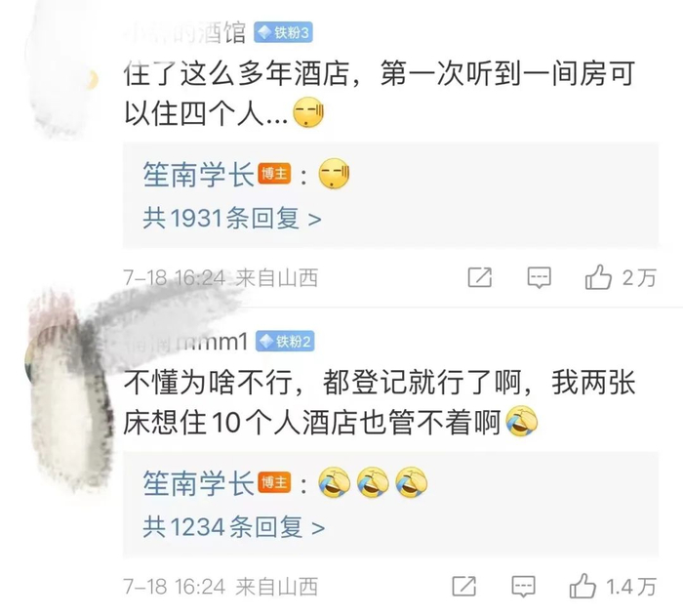Expand 共1931条回复 reply thread
683x616 pixels.
(x=232, y=218)
